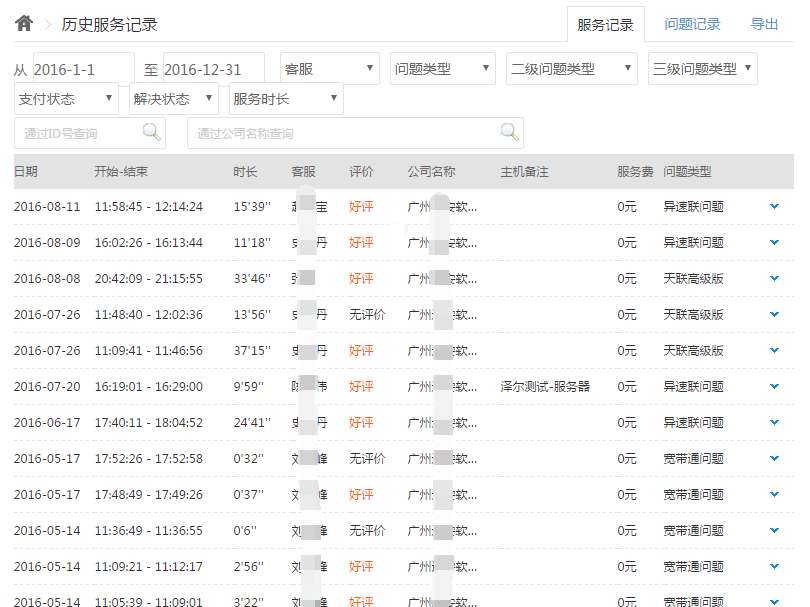Click the end date field 2016-12-31
The image size is (810, 607).
coord(213,69)
